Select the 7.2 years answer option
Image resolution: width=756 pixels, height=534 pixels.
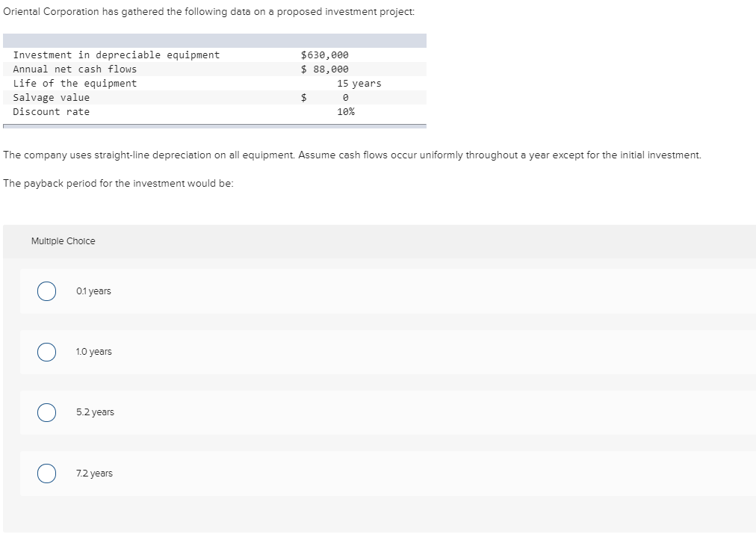tap(46, 473)
